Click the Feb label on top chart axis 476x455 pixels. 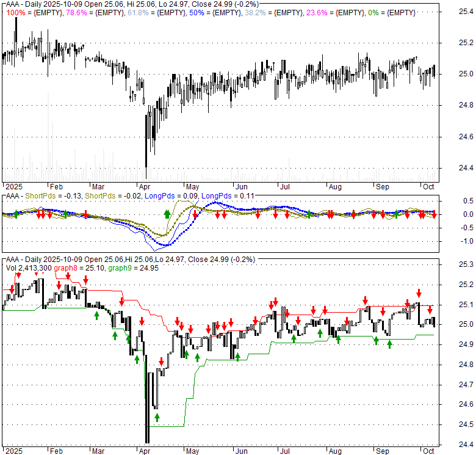[56, 187]
